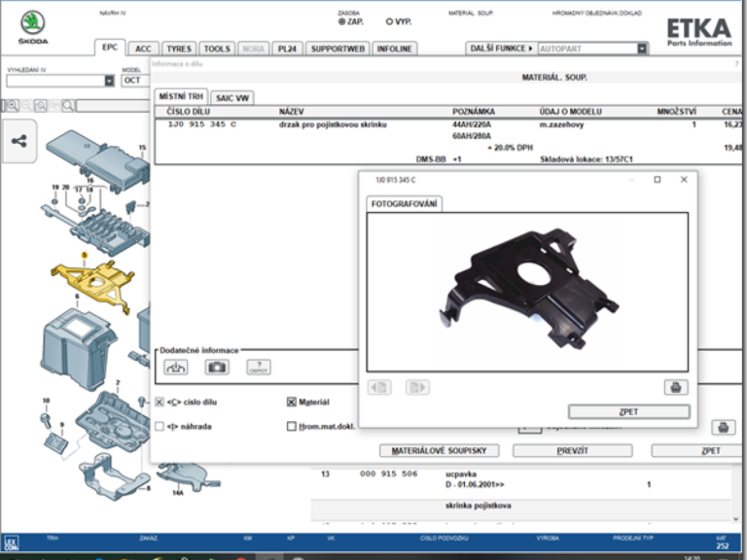Viewport: 747px width, 560px height.
Task: Click the car outline icon in Dodatečné informace
Action: tap(175, 367)
